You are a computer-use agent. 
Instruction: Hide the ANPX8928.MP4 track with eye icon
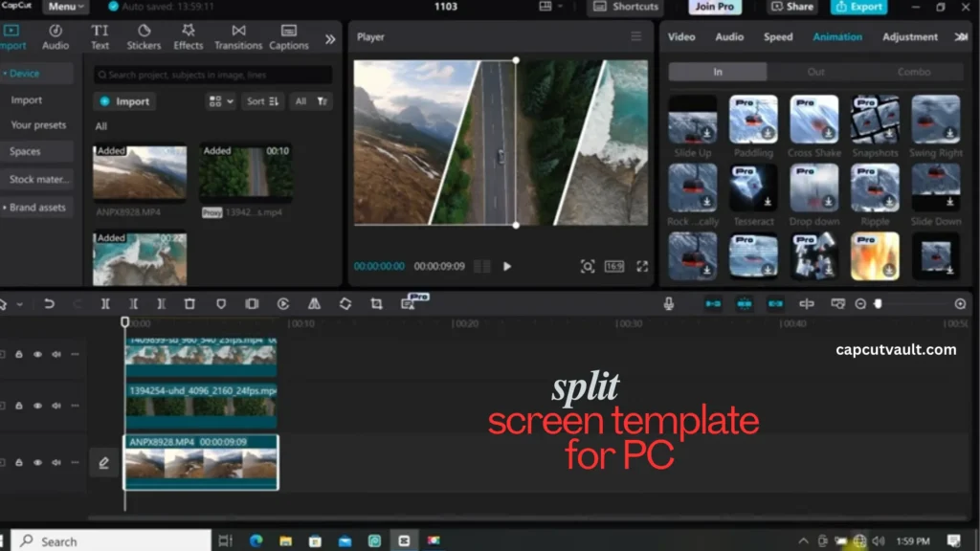tap(37, 462)
